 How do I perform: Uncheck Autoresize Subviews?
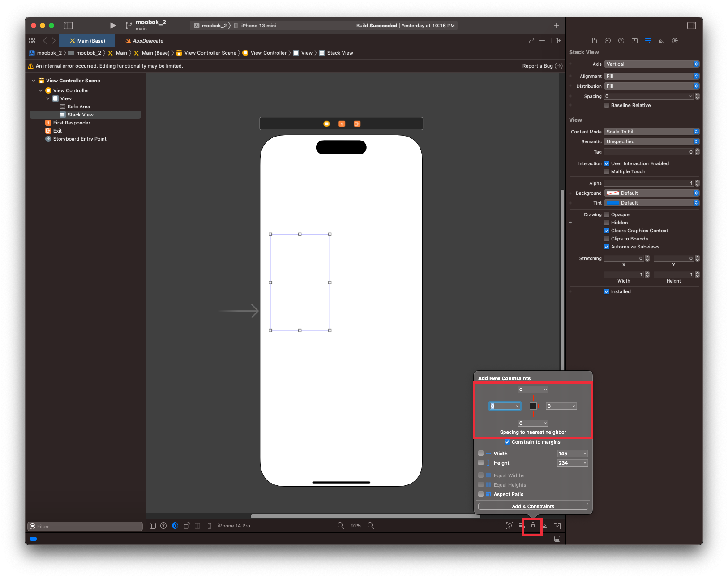point(607,247)
